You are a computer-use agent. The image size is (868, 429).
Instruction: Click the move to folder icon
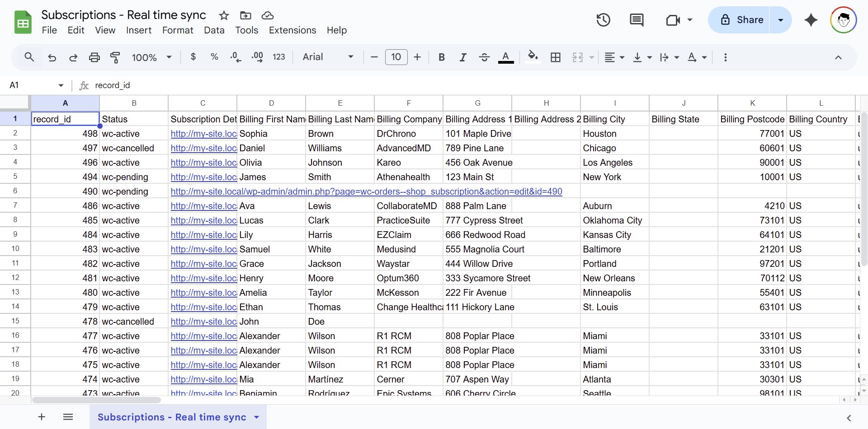tap(245, 16)
